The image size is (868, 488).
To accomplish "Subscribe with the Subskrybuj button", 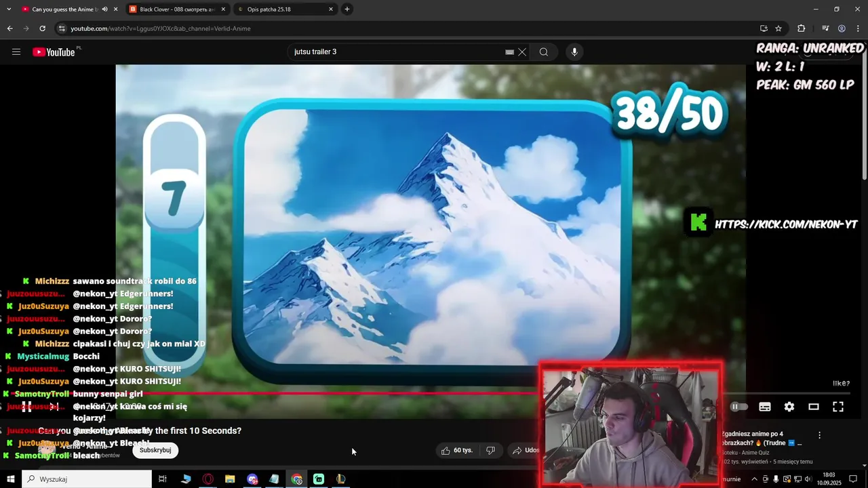I will [x=155, y=450].
